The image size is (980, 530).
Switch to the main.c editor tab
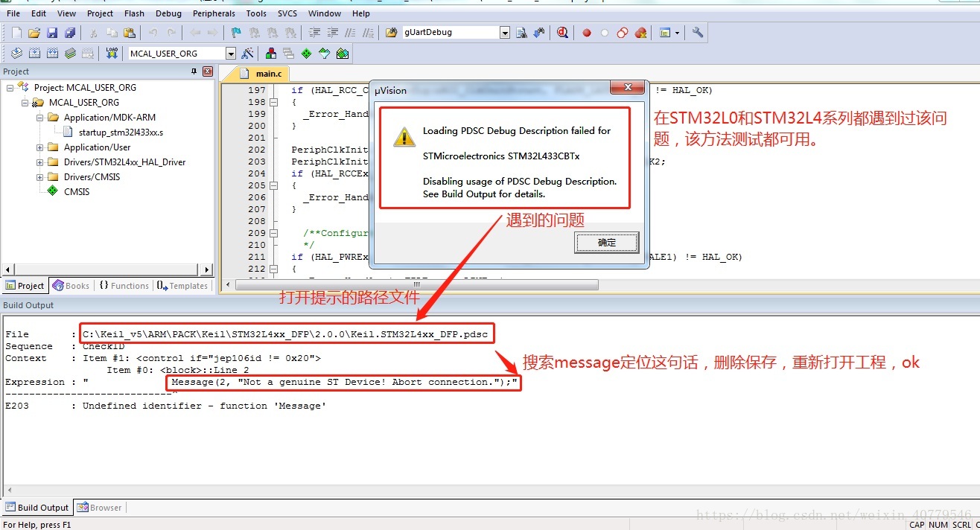click(265, 73)
